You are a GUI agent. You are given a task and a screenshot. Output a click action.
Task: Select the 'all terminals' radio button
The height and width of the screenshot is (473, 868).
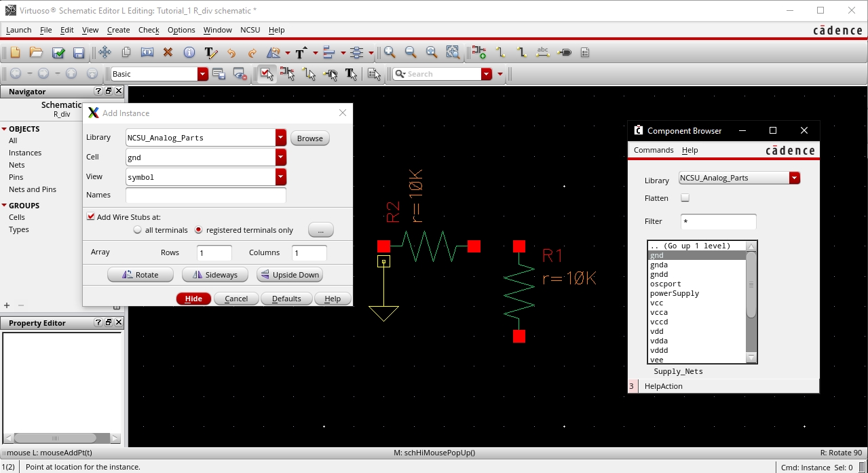point(138,230)
